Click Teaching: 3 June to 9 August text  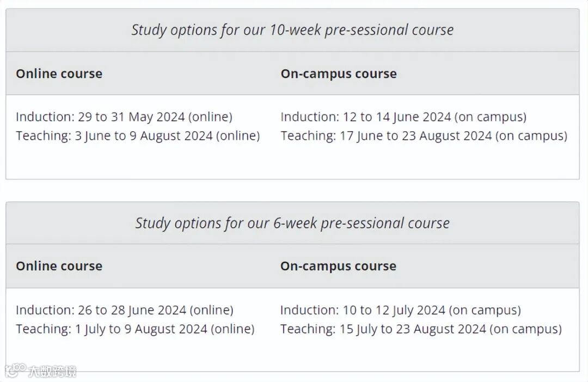click(x=137, y=135)
